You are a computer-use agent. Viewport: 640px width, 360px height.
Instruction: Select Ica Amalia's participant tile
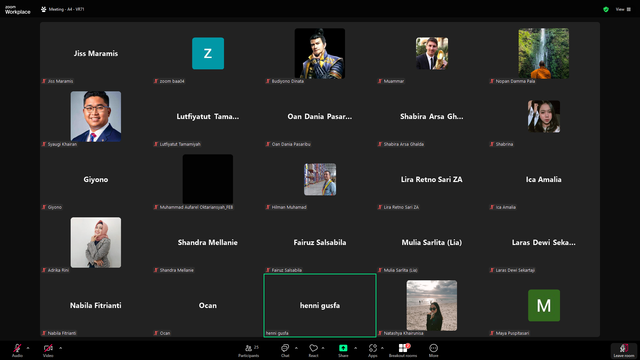(x=544, y=179)
